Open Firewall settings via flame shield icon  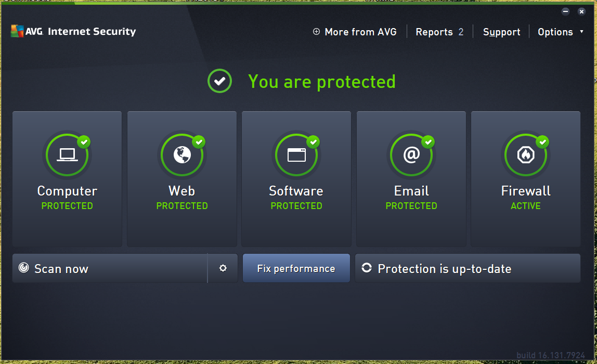(x=526, y=154)
